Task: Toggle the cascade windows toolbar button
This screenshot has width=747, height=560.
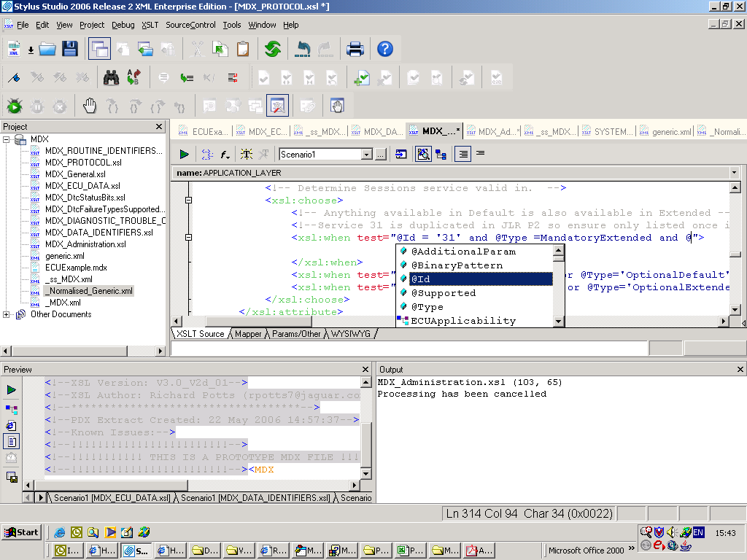Action: pos(99,49)
